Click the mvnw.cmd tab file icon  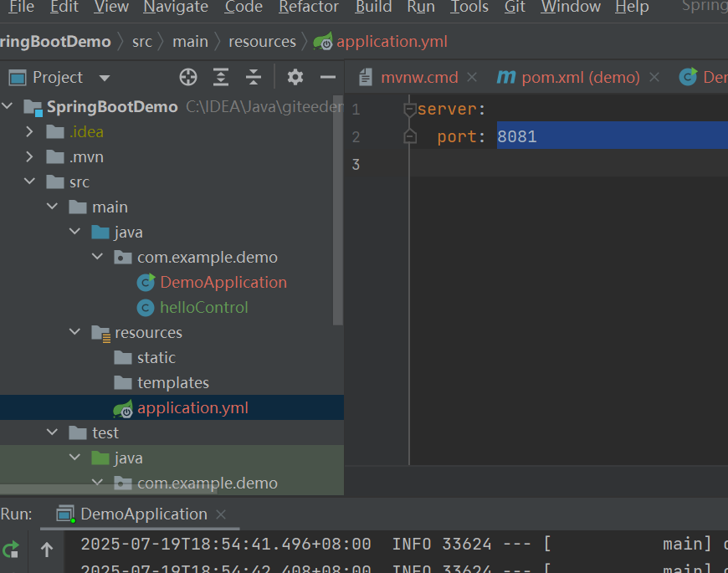tap(366, 77)
